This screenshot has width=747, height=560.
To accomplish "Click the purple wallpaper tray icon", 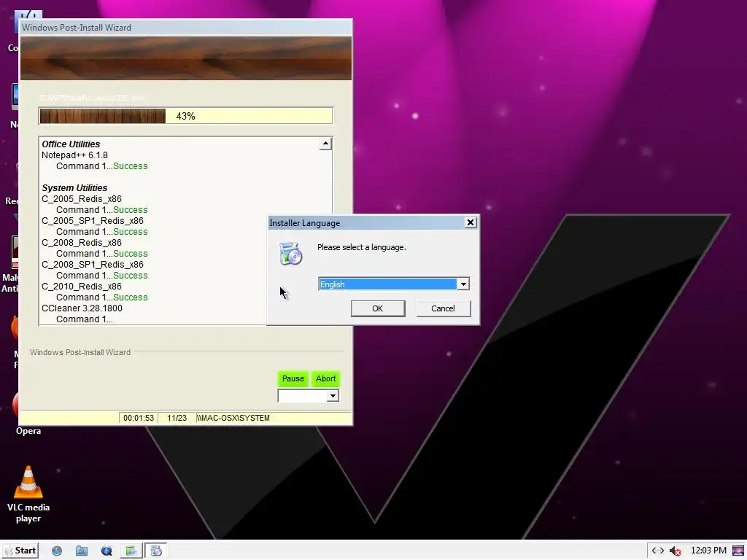I will [x=738, y=551].
